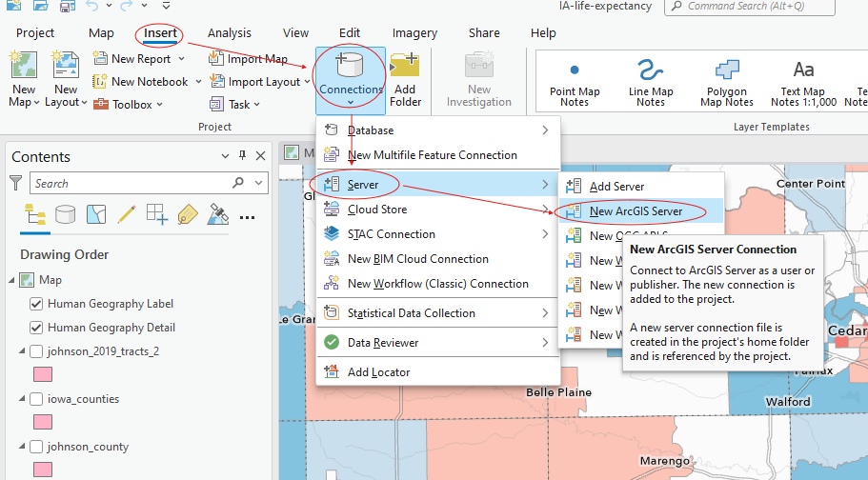Click the Add Folder icon
The image size is (868, 480).
pos(405,66)
